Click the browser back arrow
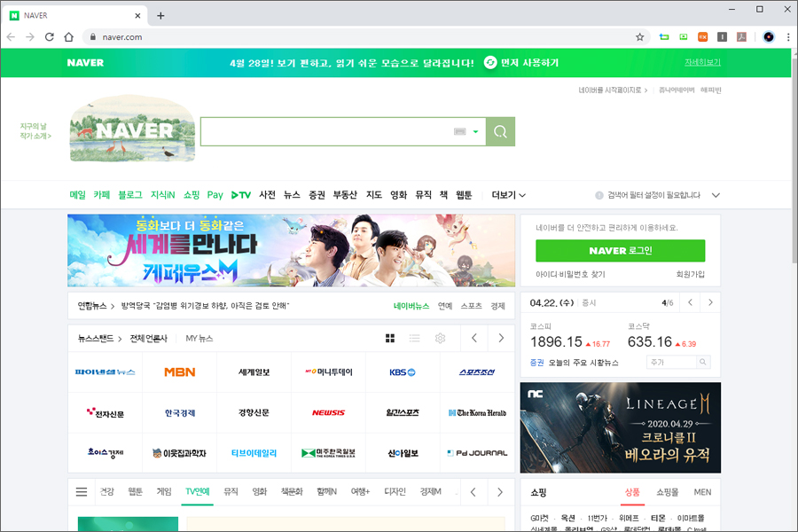 point(12,37)
